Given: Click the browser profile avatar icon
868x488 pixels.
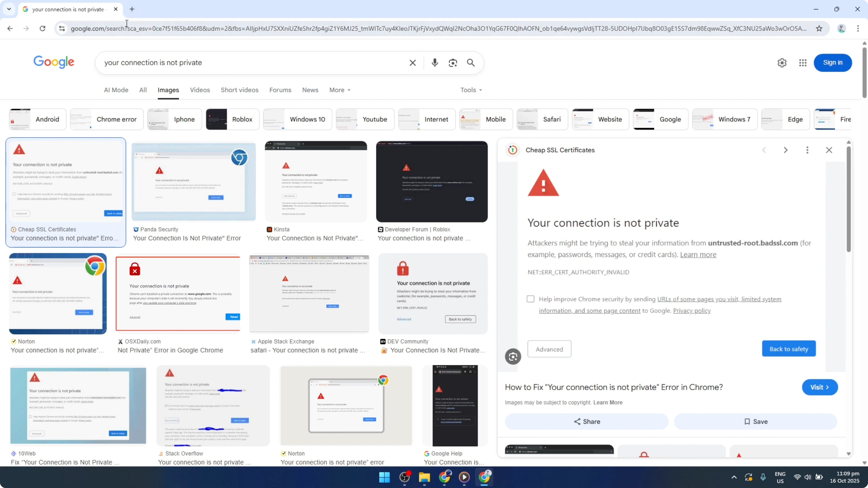Looking at the screenshot, I should pos(841,28).
